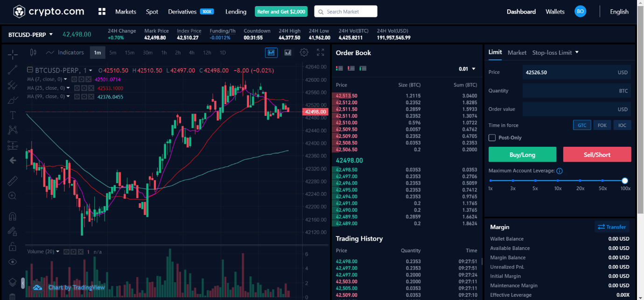Image resolution: width=644 pixels, height=300 pixels.
Task: Enter fullscreen chart mode
Action: [320, 52]
